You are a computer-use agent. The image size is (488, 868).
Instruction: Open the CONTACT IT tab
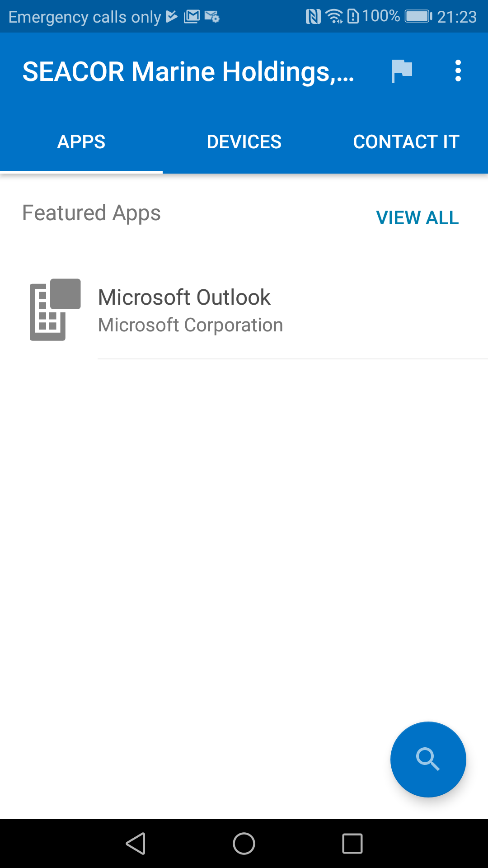point(406,142)
